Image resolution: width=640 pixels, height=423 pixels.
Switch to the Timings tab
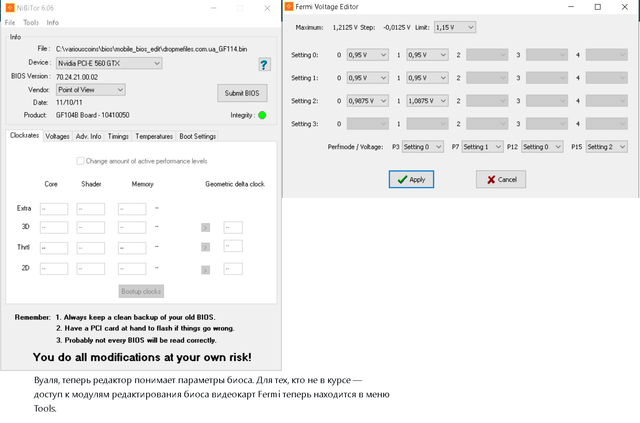(118, 136)
